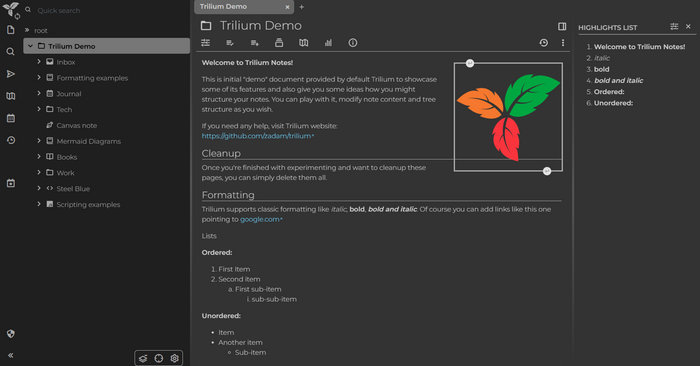This screenshot has height=366, width=700.
Task: Open a new tab with plus button
Action: (301, 7)
